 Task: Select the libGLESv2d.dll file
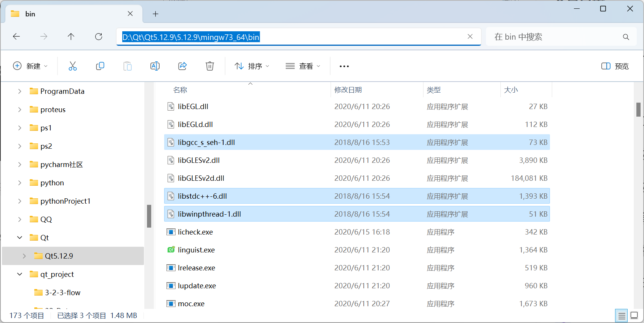click(357, 178)
